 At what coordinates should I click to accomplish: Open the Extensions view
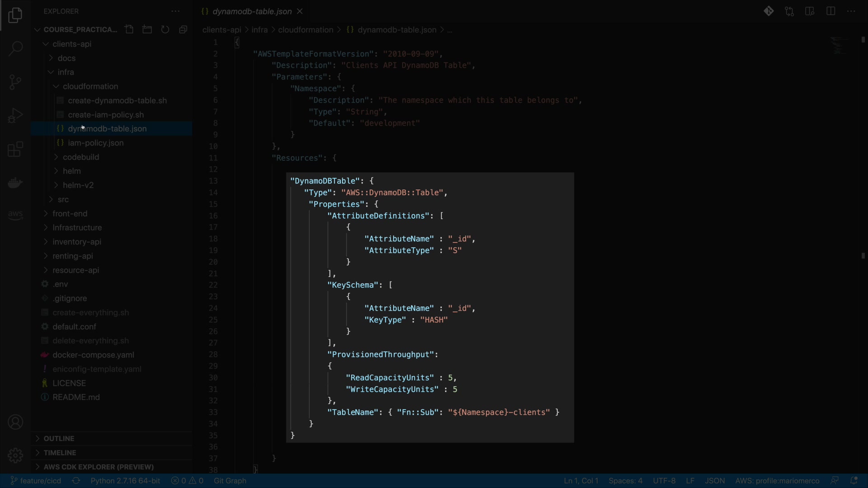15,149
